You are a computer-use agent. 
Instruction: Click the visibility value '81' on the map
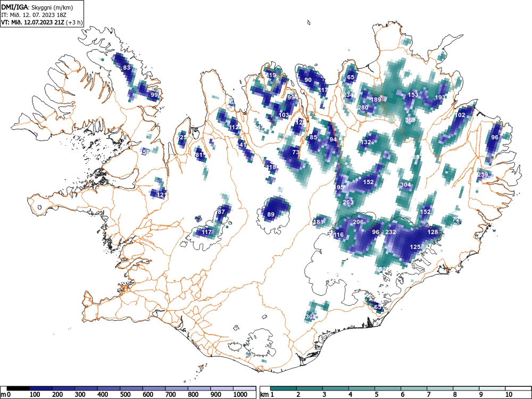coord(199,155)
